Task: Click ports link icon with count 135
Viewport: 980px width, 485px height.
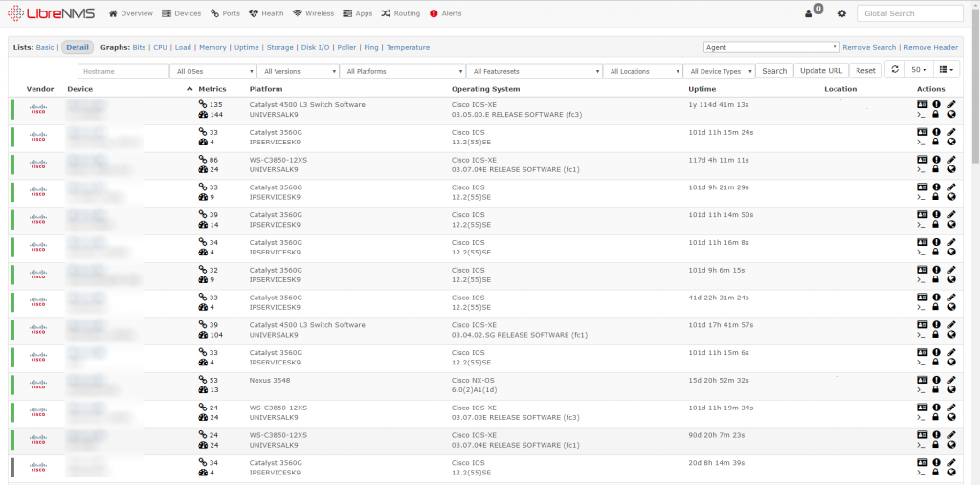Action: (x=203, y=104)
